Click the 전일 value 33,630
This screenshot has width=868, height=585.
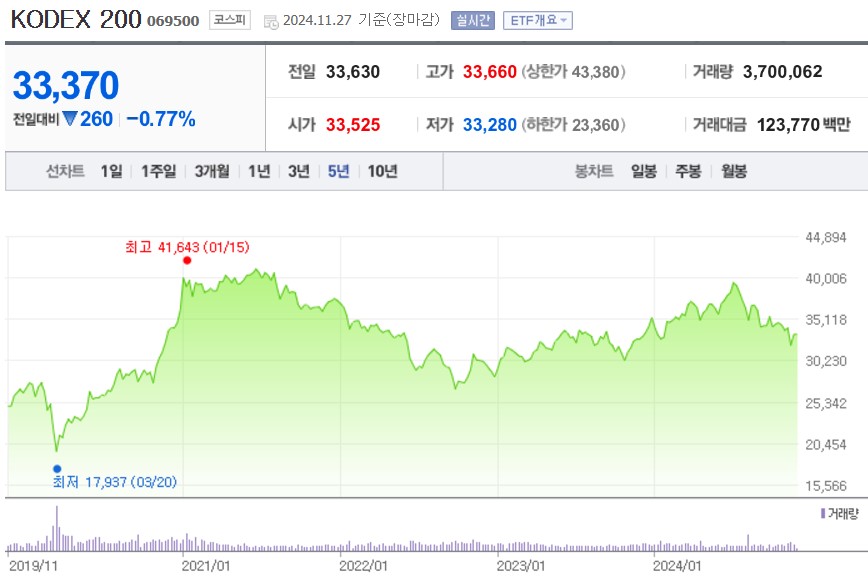click(353, 72)
